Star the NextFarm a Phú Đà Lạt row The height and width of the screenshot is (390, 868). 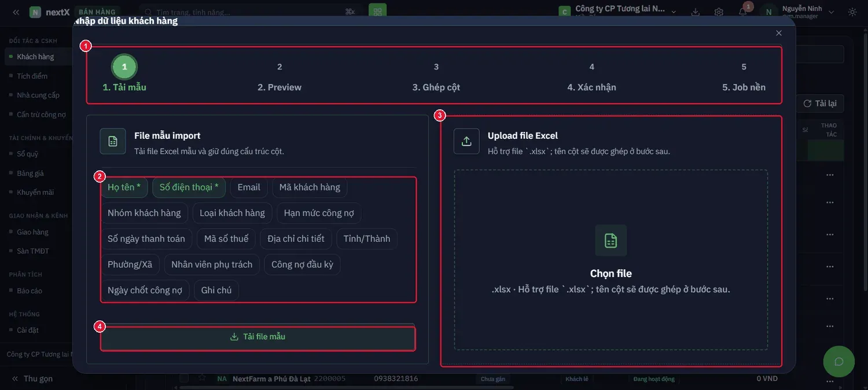pyautogui.click(x=202, y=378)
